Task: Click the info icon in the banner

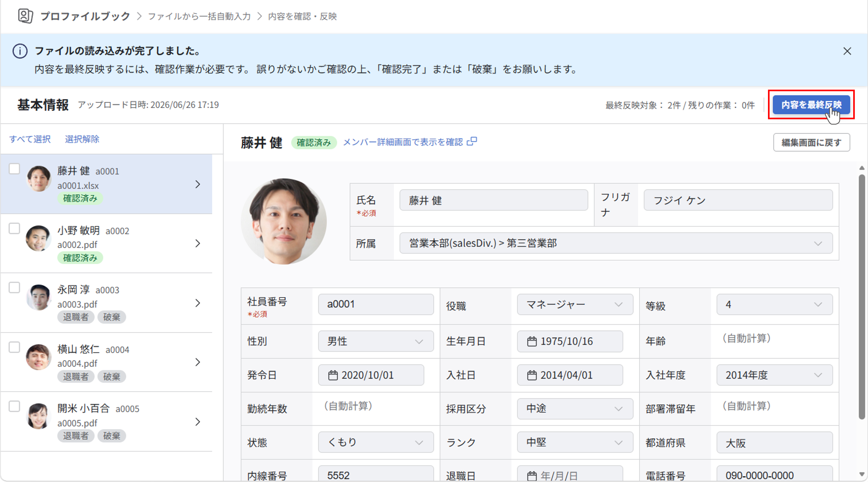Action: point(20,51)
